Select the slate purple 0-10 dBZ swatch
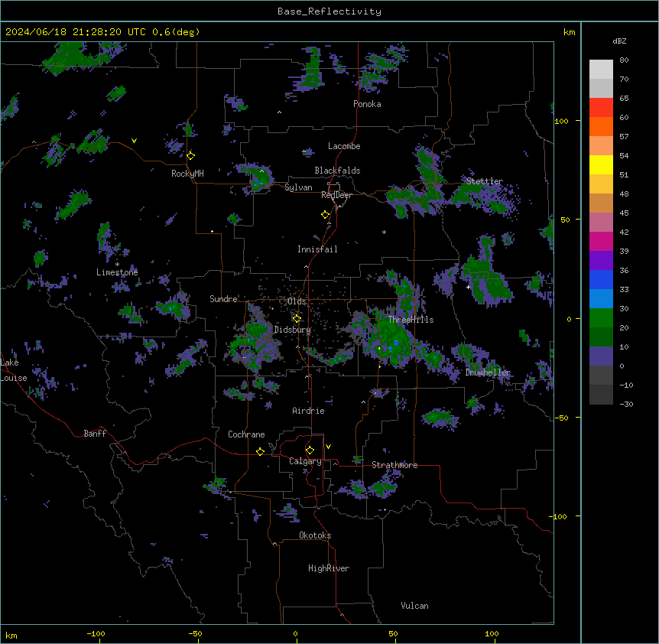659x644 pixels. (x=601, y=356)
